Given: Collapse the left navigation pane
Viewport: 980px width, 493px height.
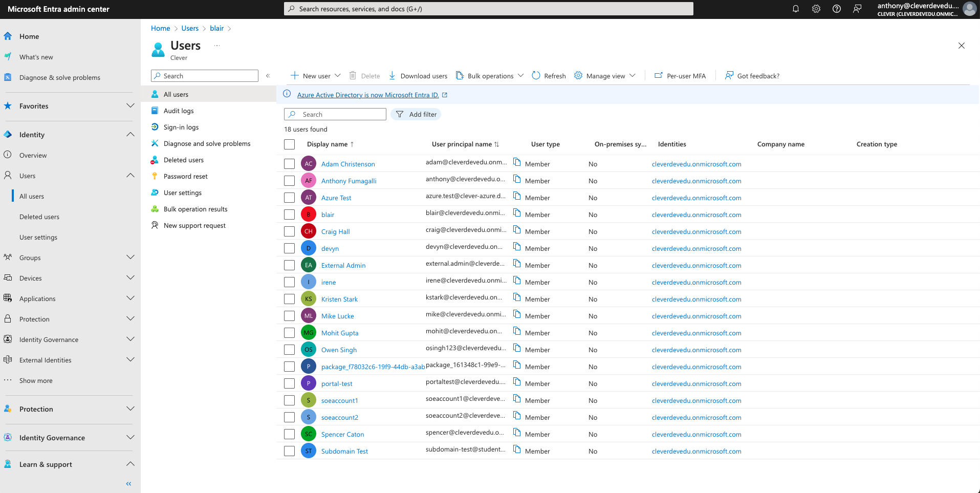Looking at the screenshot, I should pyautogui.click(x=128, y=483).
